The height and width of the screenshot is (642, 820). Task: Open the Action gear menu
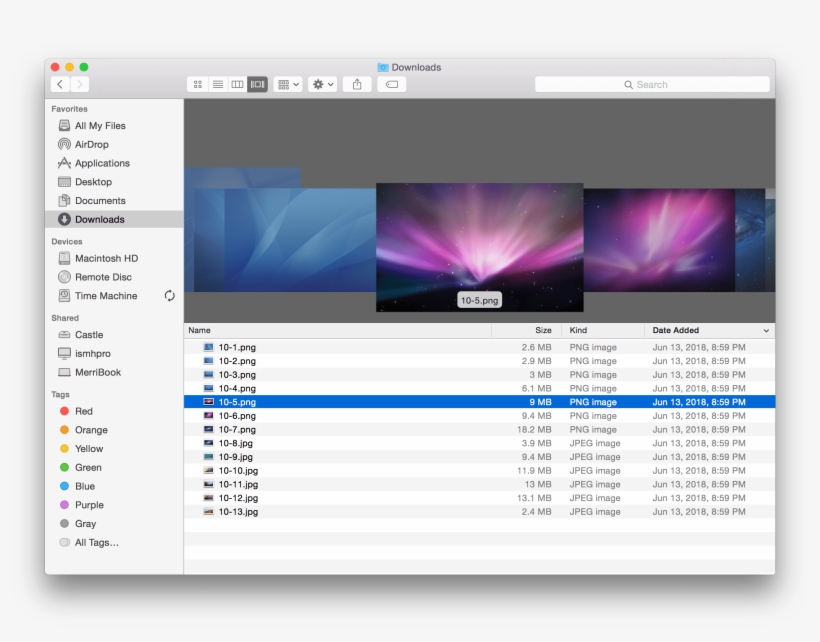click(x=321, y=84)
